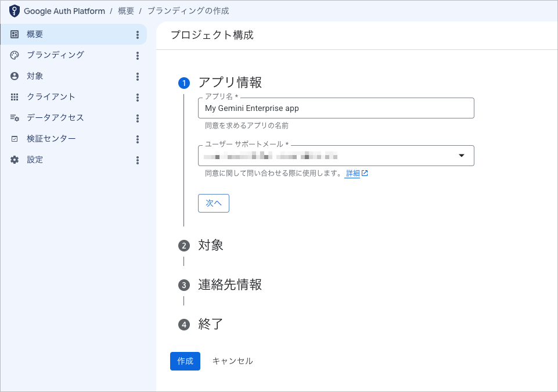This screenshot has height=392, width=558.
Task: Select the 対象 person icon
Action: point(15,76)
